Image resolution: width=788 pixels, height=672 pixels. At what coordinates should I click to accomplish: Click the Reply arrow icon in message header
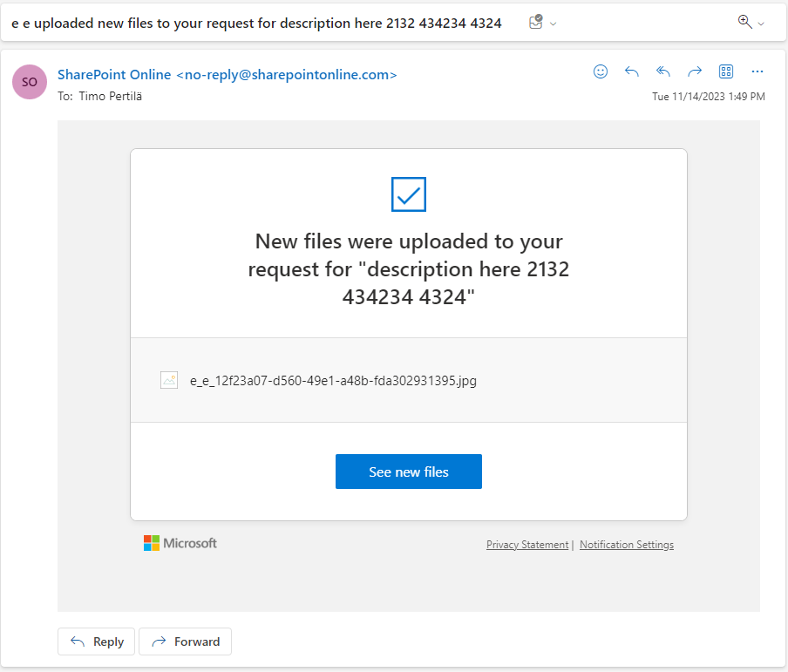tap(632, 71)
